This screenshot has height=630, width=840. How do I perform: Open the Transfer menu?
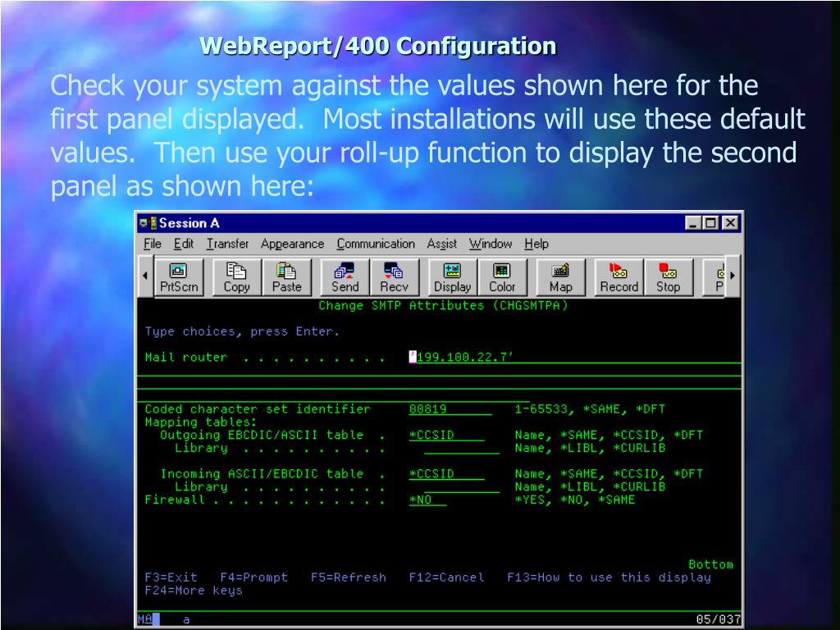(228, 244)
